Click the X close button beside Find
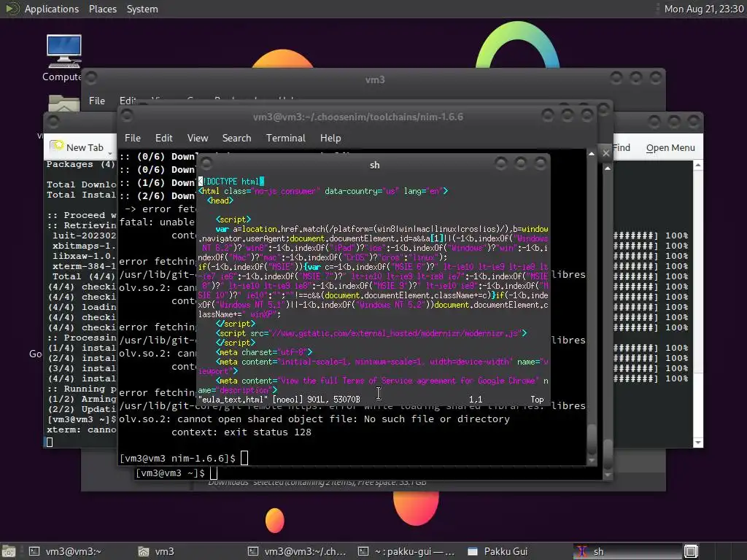 click(x=605, y=153)
